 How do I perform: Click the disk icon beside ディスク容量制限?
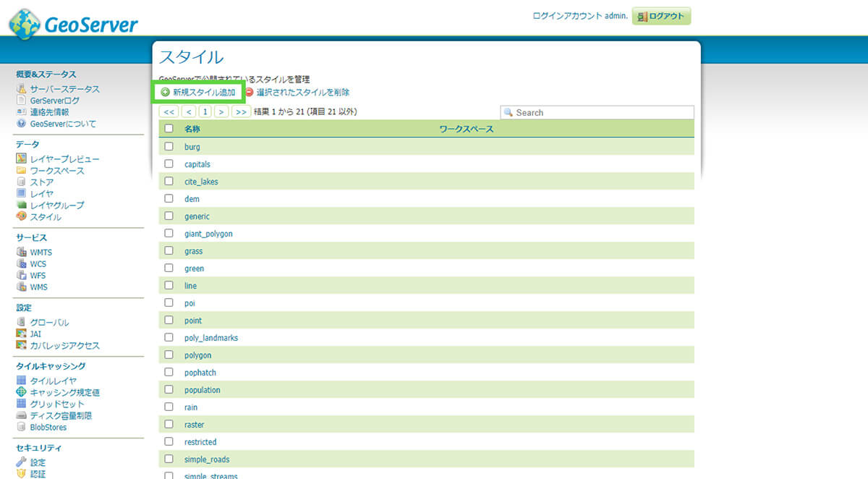(22, 415)
